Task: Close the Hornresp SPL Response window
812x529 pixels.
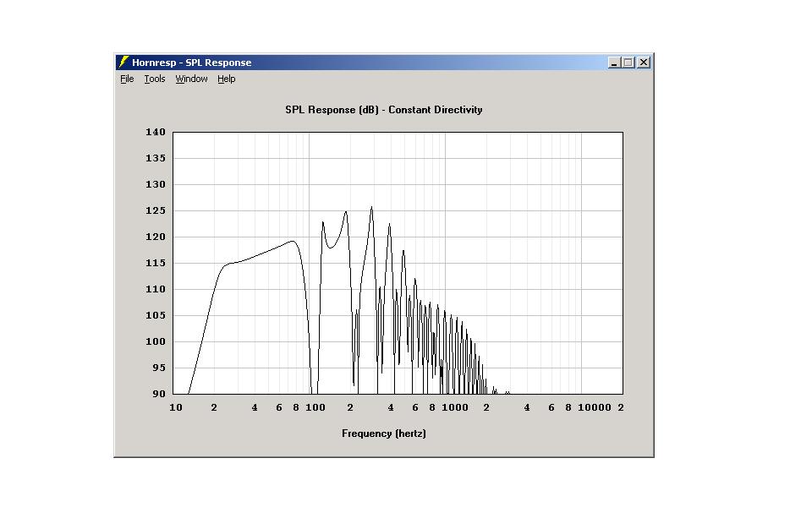Action: tap(643, 63)
